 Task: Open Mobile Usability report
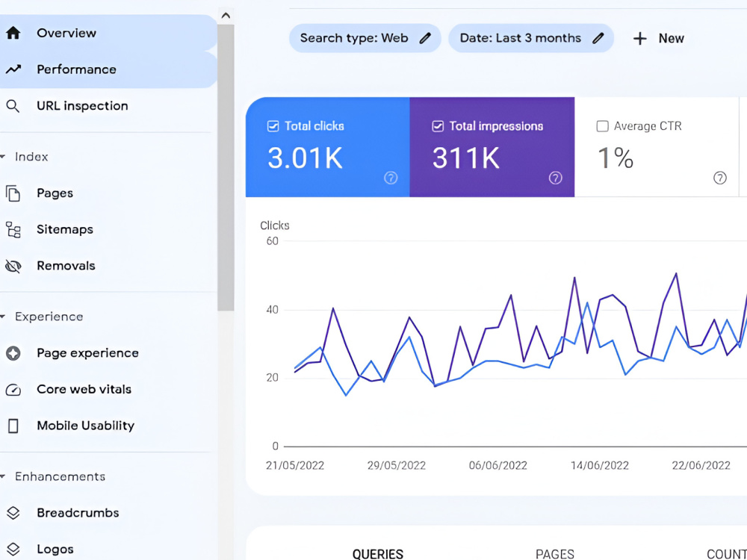pyautogui.click(x=108, y=426)
